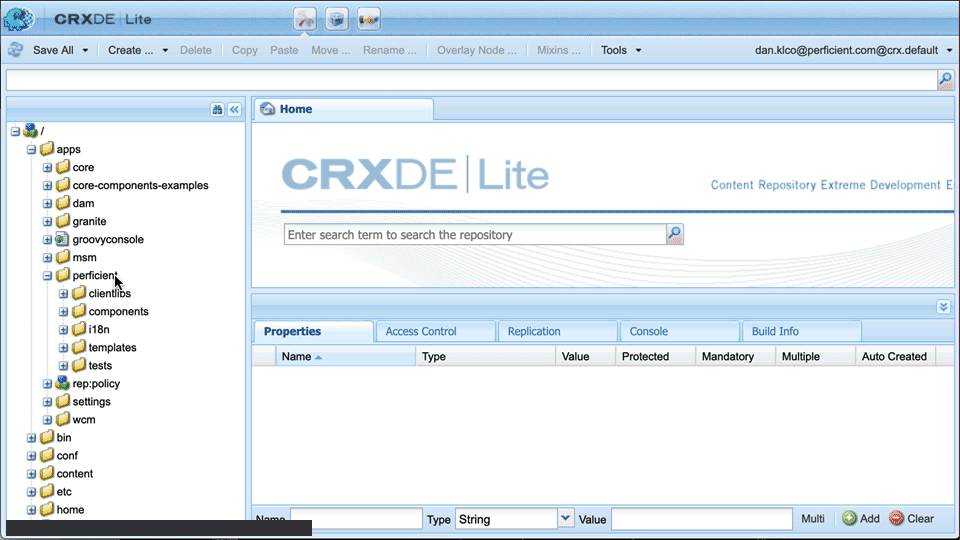Select the tests tree node
Image resolution: width=960 pixels, height=540 pixels.
tap(100, 366)
